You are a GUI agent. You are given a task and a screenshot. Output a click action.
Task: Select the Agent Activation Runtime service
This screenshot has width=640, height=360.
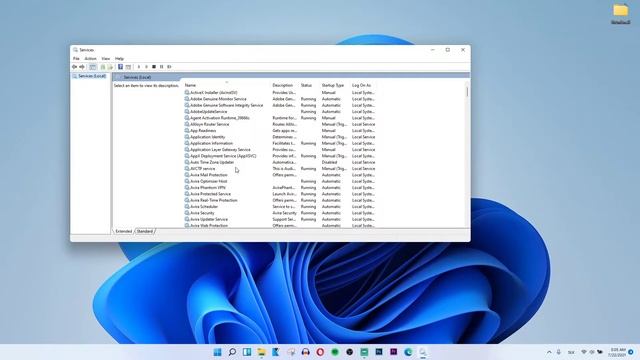click(280, 118)
